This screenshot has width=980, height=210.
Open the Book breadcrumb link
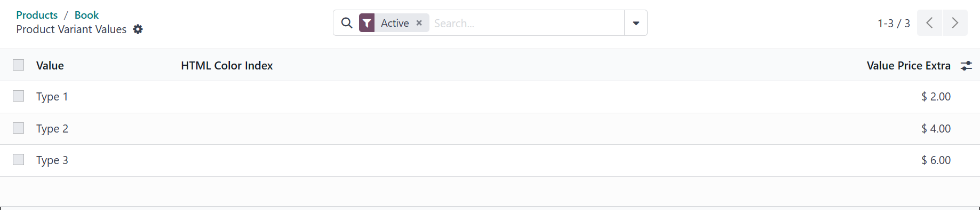click(x=86, y=15)
